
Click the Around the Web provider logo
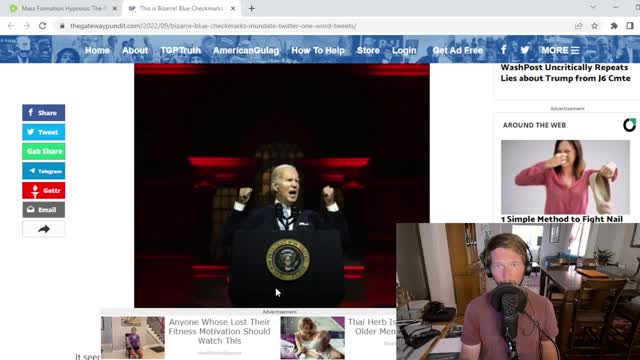(x=629, y=125)
